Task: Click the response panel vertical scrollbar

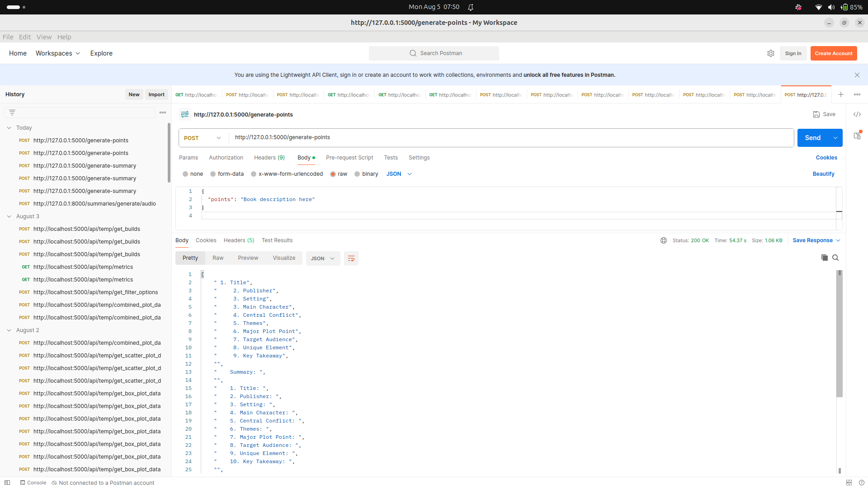Action: [840, 334]
